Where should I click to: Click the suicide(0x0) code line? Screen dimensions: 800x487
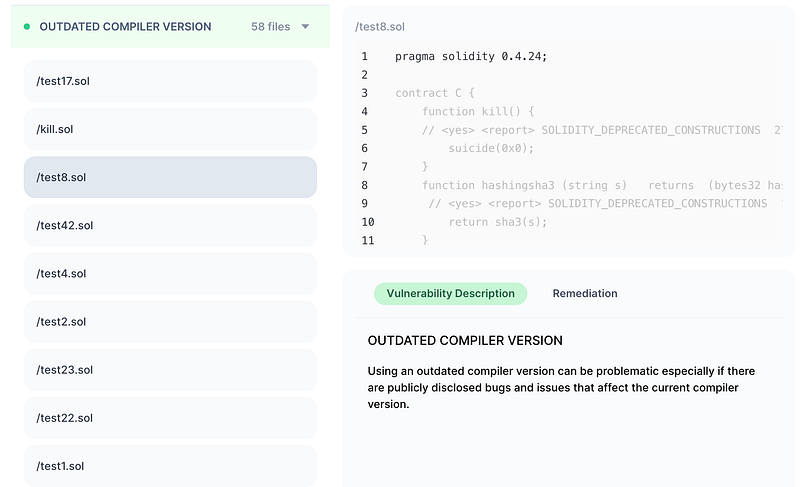point(491,148)
